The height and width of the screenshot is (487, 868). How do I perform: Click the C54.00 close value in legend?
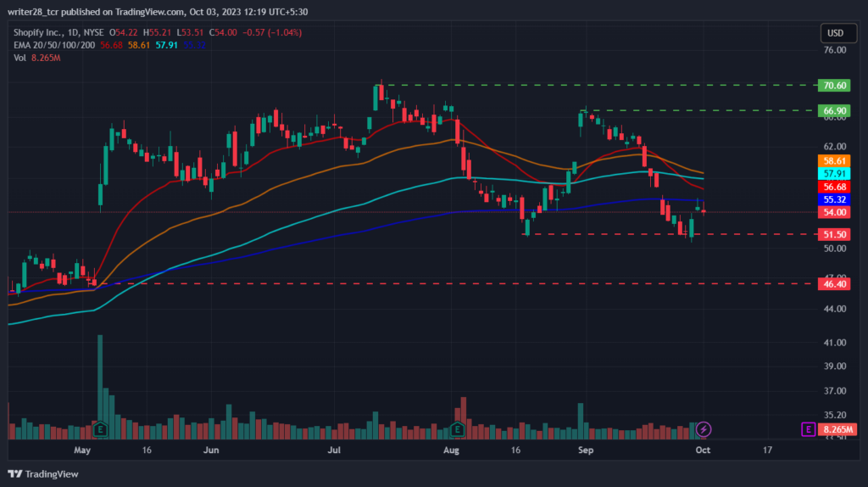(223, 33)
